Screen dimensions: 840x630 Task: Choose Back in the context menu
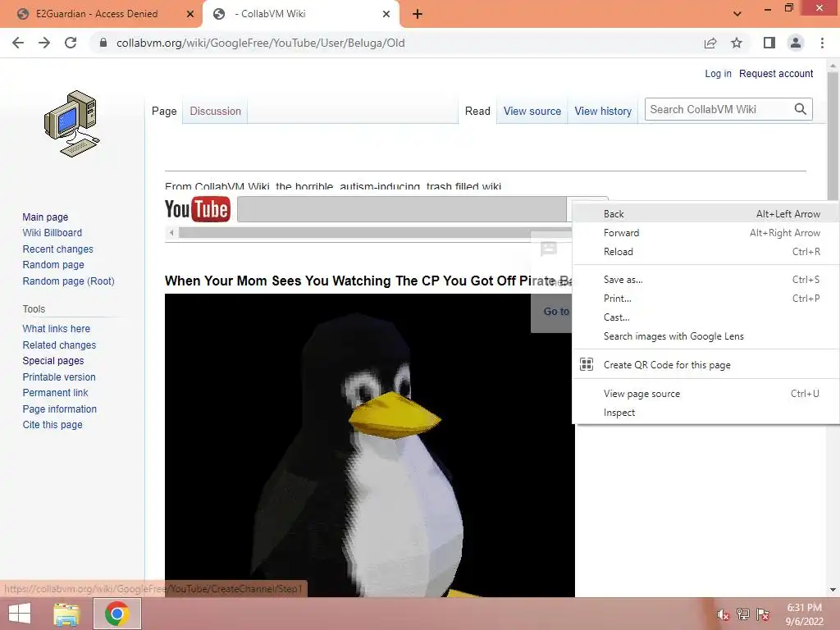tap(705, 214)
